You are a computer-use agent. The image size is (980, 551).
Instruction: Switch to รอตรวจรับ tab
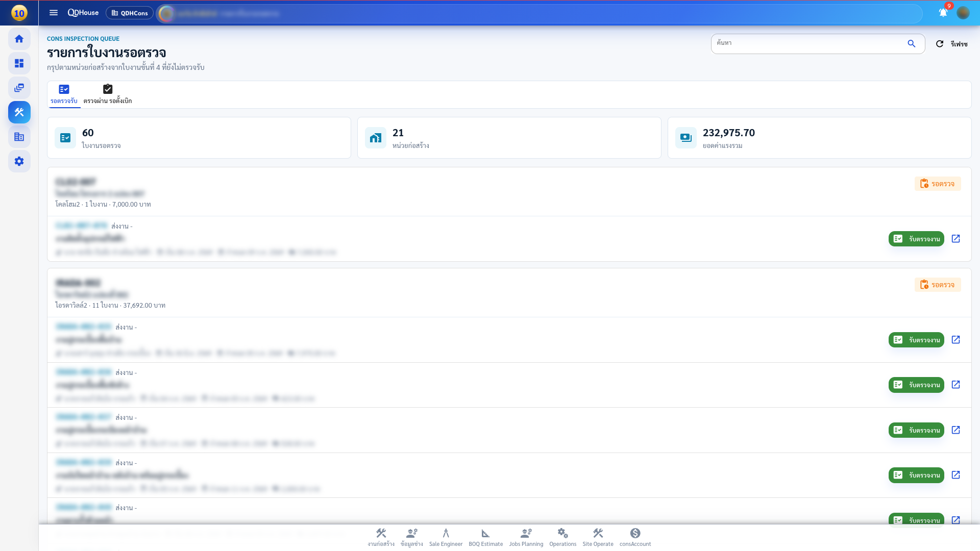tap(64, 94)
